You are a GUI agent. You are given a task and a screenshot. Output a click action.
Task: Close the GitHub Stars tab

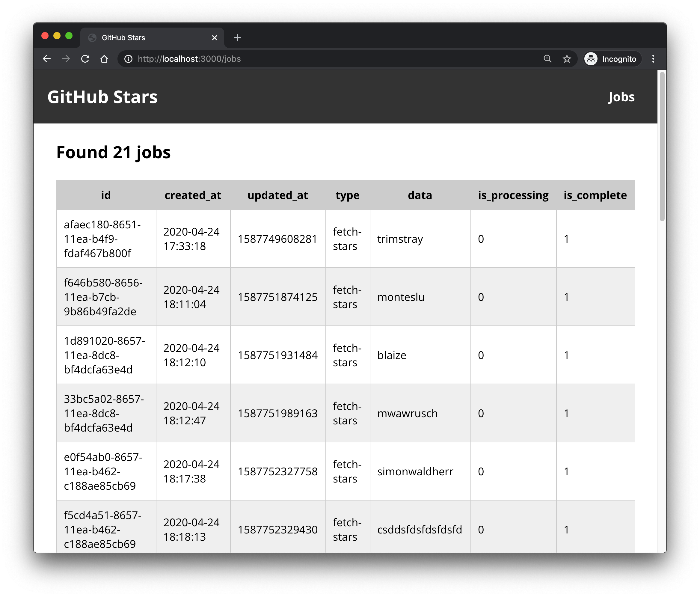pyautogui.click(x=214, y=38)
